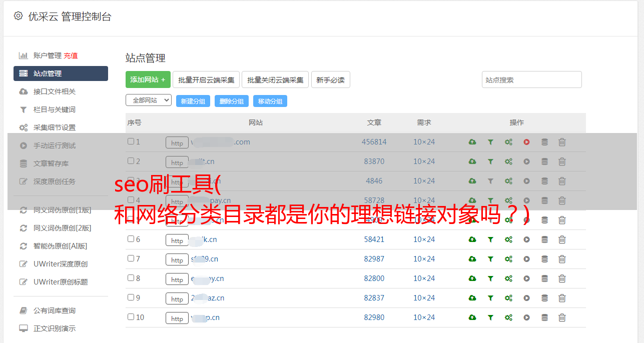
Task: Open the gears settings icon in row 8
Action: pos(508,278)
